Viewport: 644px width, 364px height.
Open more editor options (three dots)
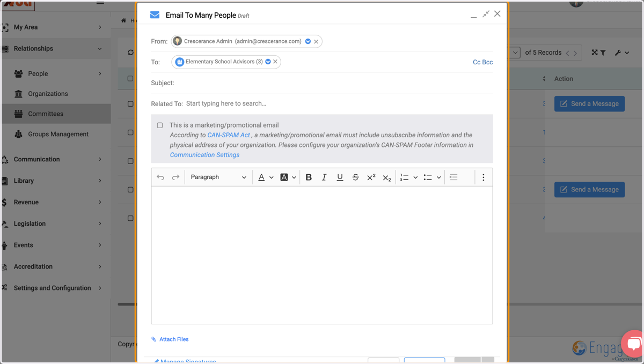click(x=483, y=177)
